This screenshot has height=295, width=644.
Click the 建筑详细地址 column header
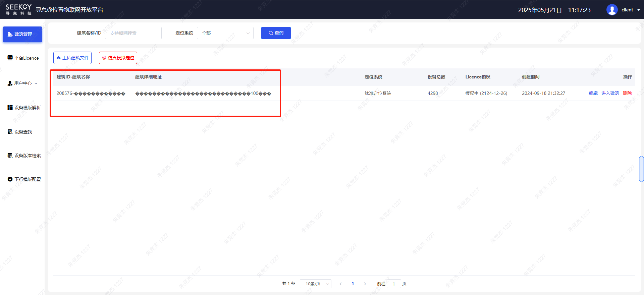[x=148, y=77]
